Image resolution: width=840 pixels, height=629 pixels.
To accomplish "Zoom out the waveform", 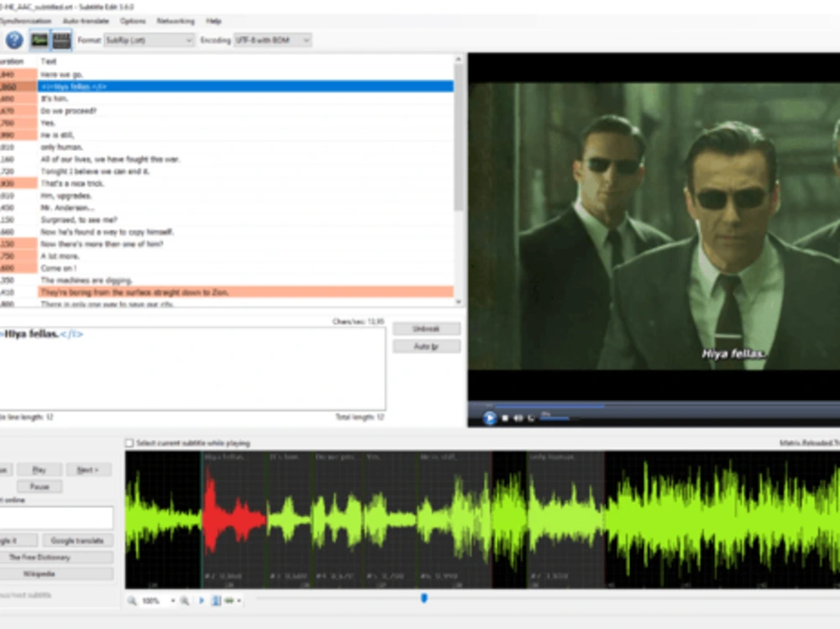I will (x=132, y=600).
